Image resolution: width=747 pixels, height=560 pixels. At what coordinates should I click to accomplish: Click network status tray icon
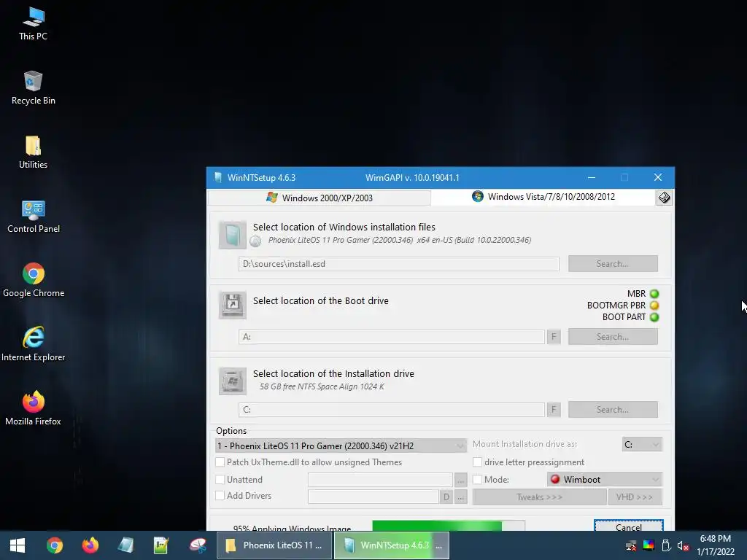point(631,545)
